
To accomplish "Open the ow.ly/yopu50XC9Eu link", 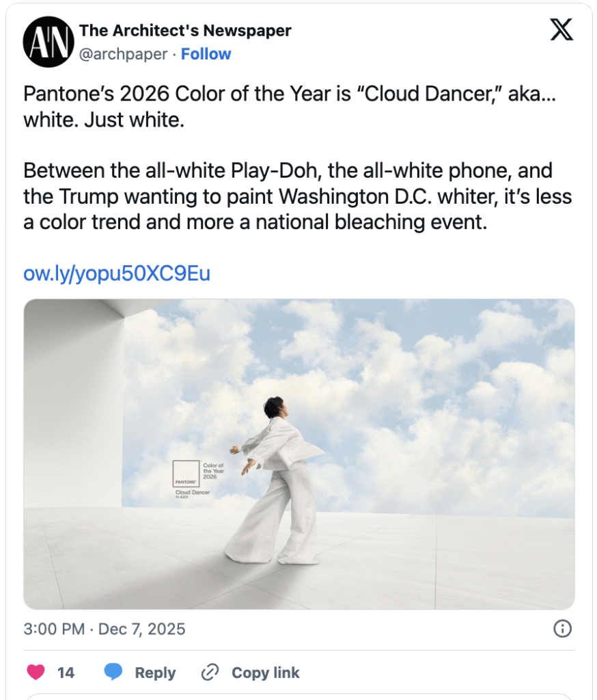I will (117, 274).
